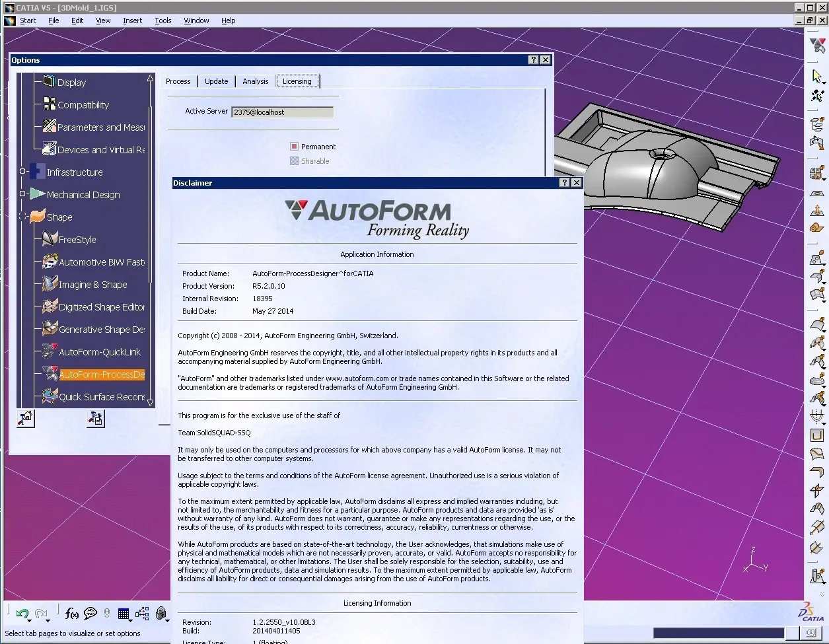Click the U-shaped profile icon in right toolbar
829x644 pixels.
pyautogui.click(x=818, y=436)
